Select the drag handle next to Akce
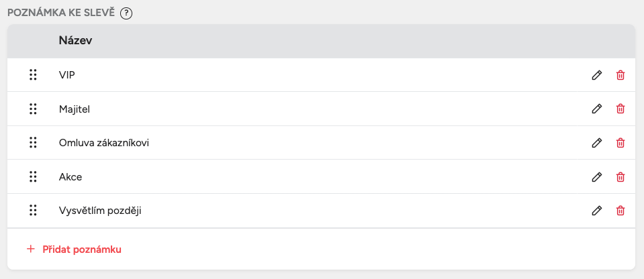Image resolution: width=644 pixels, height=279 pixels. (x=32, y=177)
